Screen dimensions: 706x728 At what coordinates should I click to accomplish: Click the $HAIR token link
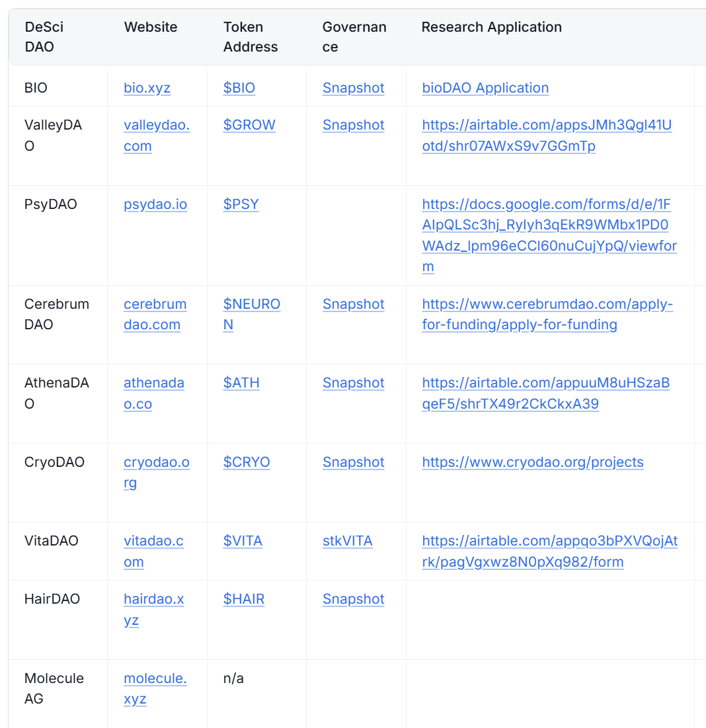click(x=244, y=599)
